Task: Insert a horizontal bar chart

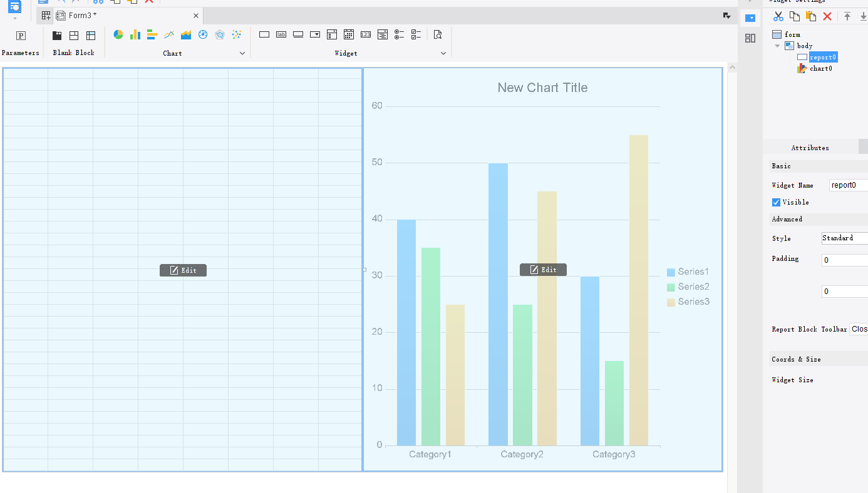Action: tap(152, 34)
